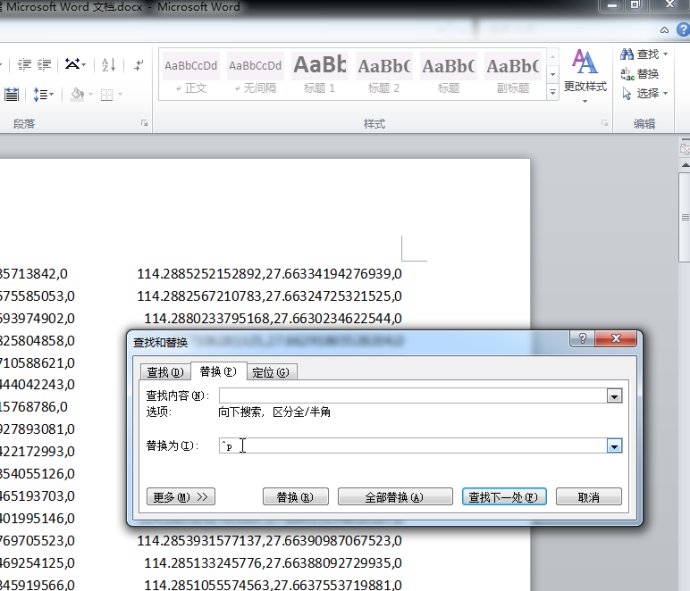690x591 pixels.
Task: Click 查找 in the editing group
Action: point(640,54)
